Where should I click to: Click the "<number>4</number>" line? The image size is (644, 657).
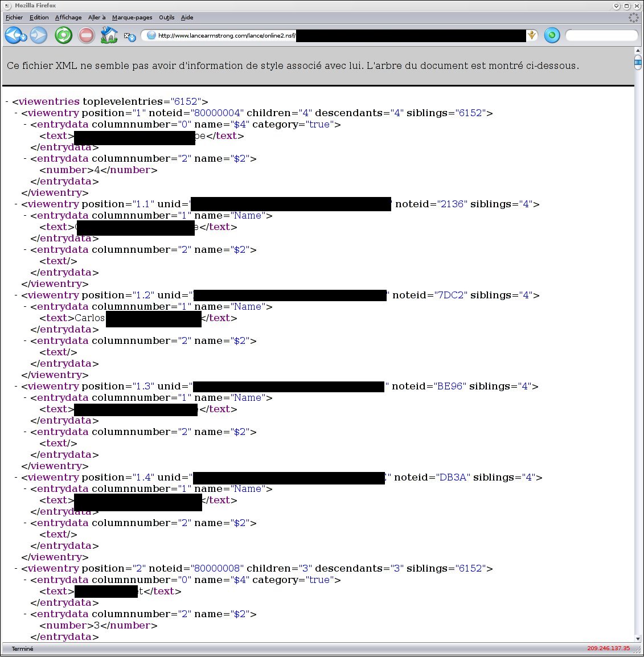99,170
